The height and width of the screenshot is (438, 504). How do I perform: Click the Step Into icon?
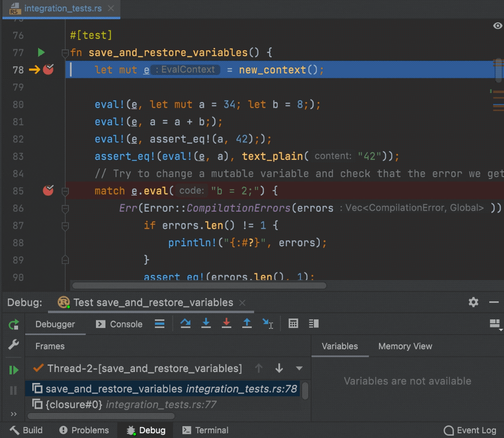pyautogui.click(x=206, y=323)
